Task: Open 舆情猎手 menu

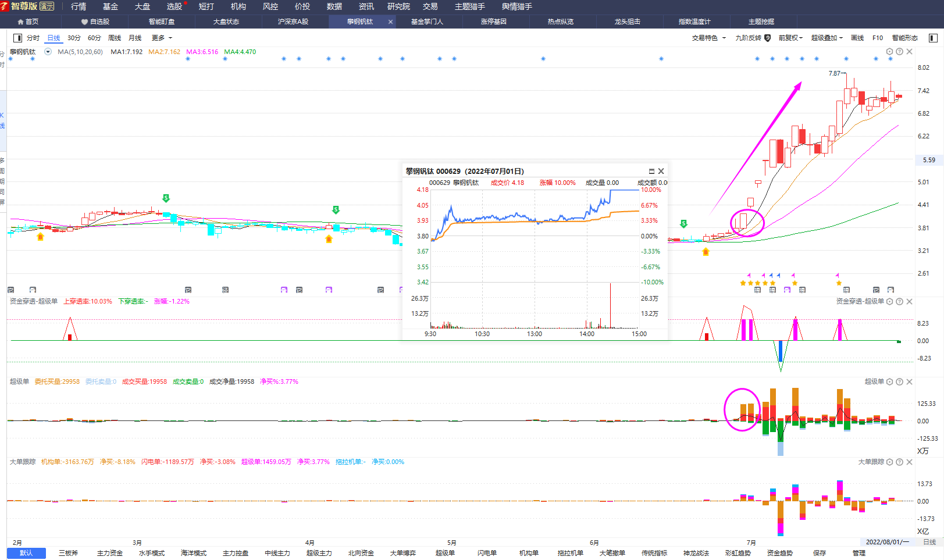Action: point(516,6)
